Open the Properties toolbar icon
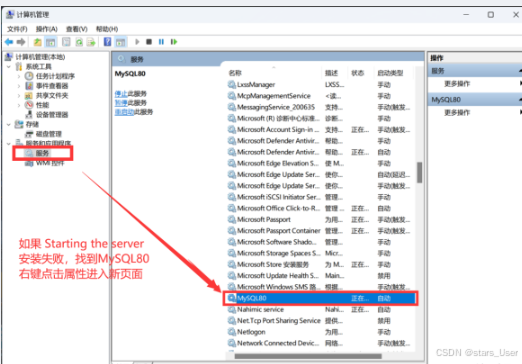The image size is (522, 364). click(66, 42)
